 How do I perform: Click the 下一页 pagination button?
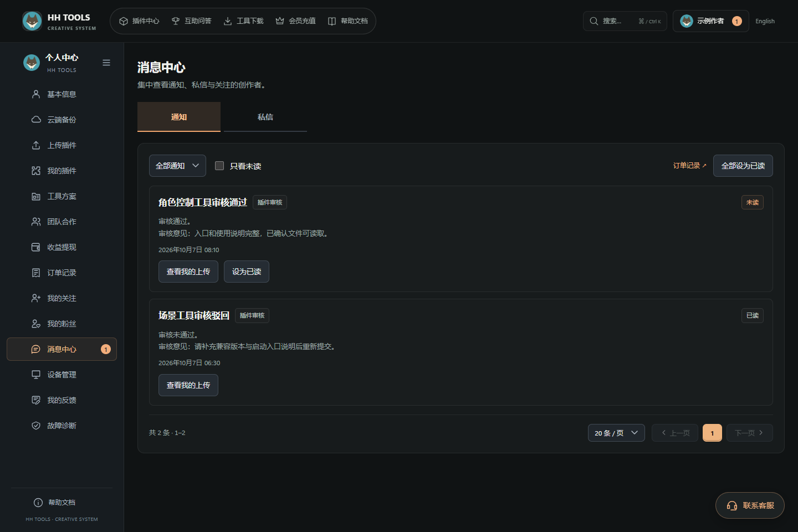pos(750,433)
